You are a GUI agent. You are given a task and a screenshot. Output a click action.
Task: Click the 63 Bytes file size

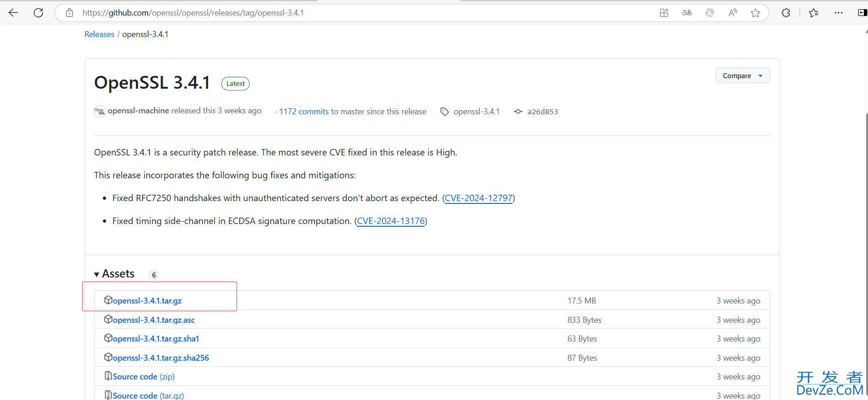pyautogui.click(x=582, y=339)
